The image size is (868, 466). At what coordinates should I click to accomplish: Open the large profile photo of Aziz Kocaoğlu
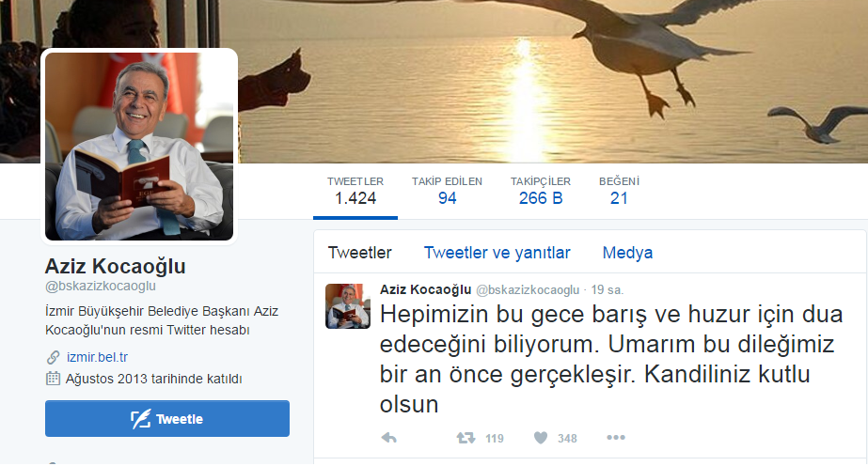point(139,147)
